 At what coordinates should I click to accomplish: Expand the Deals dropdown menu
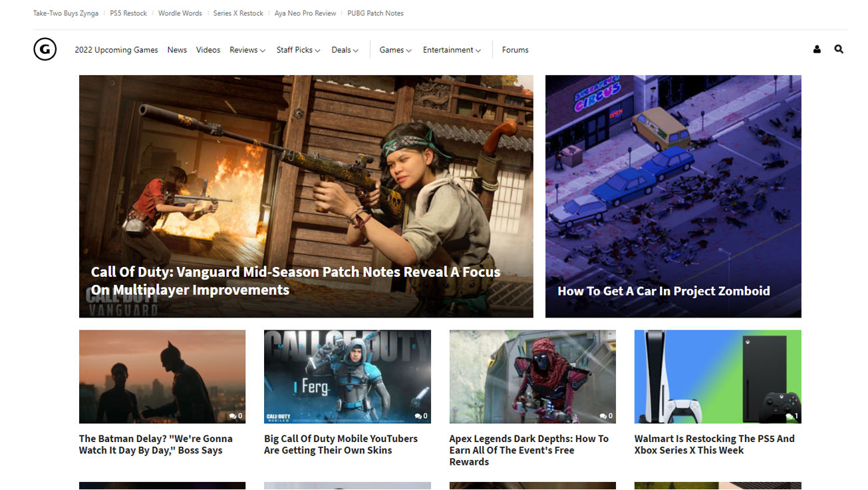(x=345, y=50)
